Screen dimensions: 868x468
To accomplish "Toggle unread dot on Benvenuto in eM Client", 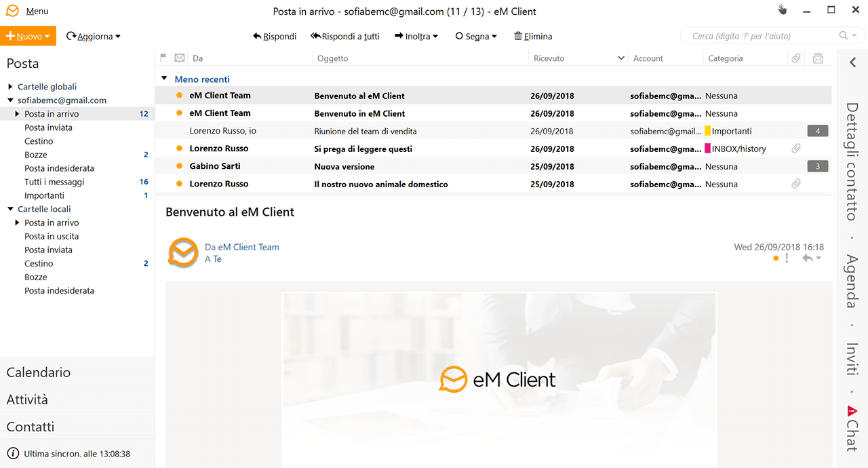I will (179, 113).
